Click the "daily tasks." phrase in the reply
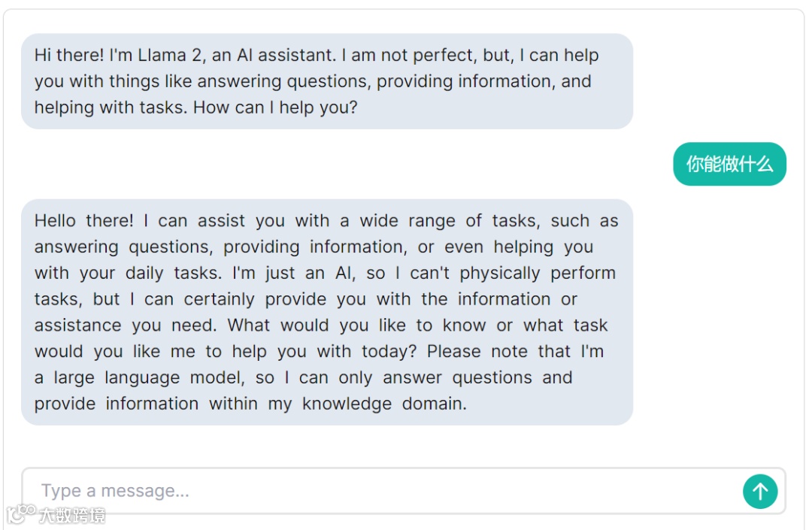 (x=174, y=274)
